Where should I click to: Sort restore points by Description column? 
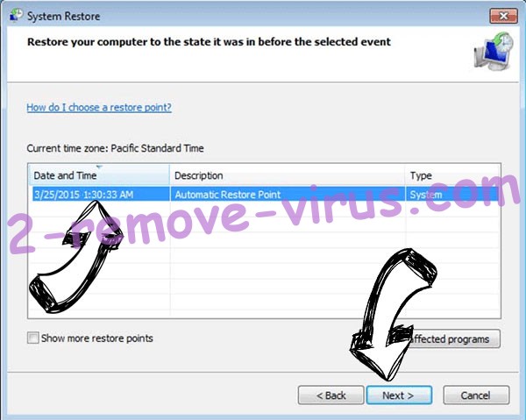[288, 175]
